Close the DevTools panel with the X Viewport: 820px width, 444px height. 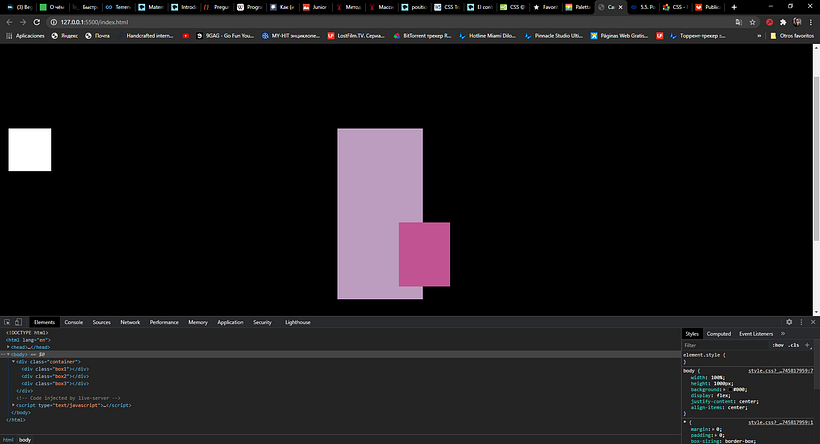coord(813,322)
